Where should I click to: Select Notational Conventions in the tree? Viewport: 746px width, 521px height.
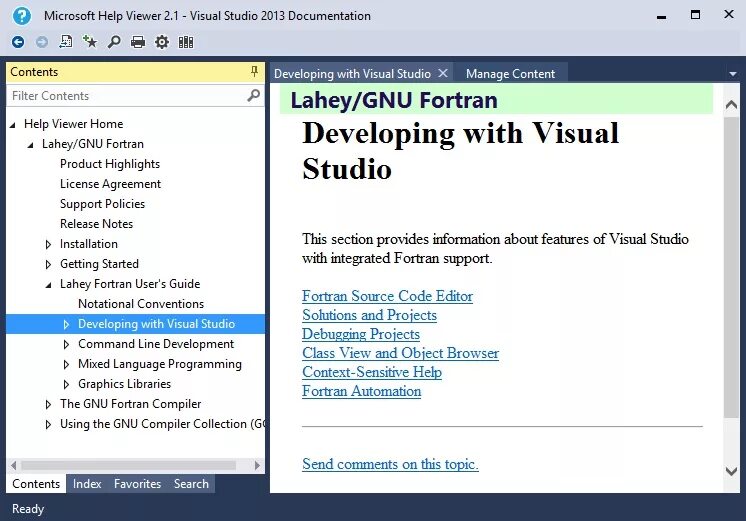click(141, 304)
